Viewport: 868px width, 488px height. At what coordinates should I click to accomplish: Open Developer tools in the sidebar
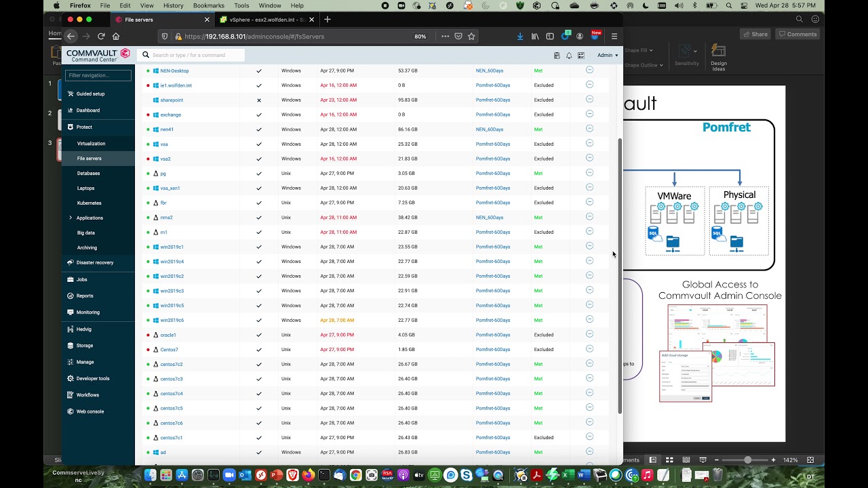click(x=92, y=378)
